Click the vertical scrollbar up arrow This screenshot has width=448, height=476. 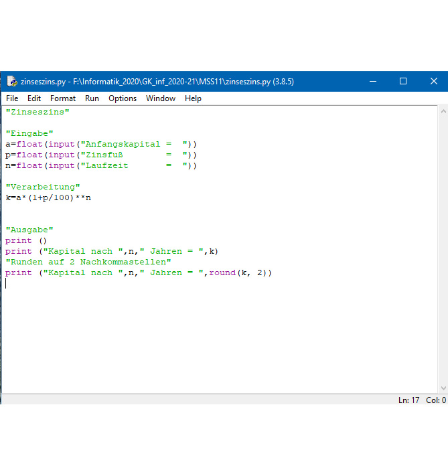[x=443, y=110]
